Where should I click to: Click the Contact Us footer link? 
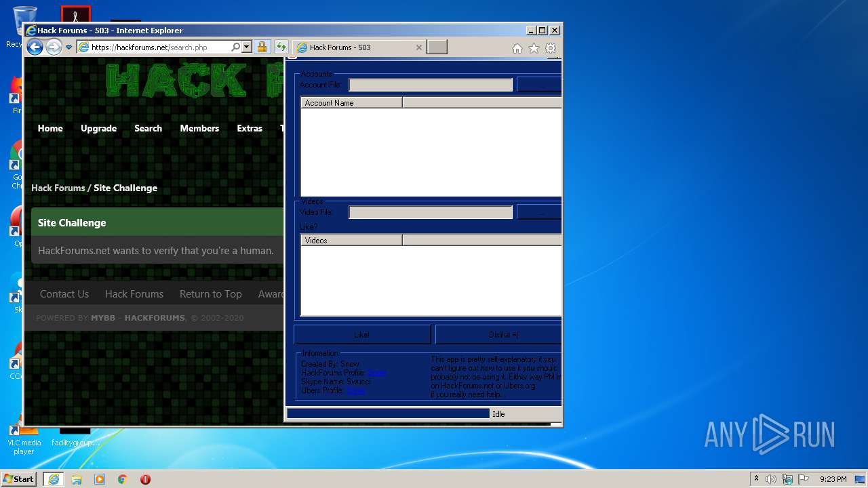[64, 293]
